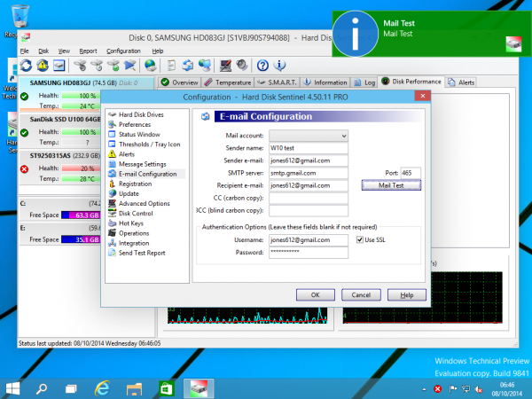Viewport: 532px width, 399px height.
Task: Select E-mail Configuration entry
Action: click(x=147, y=174)
